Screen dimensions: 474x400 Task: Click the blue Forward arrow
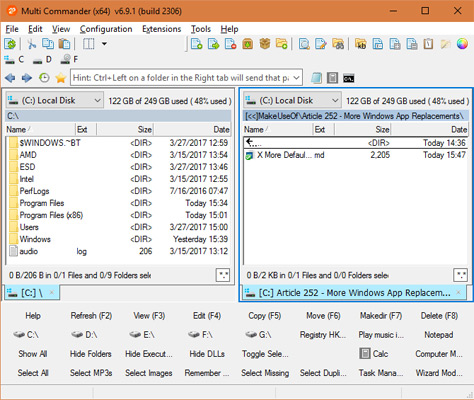pos(27,78)
